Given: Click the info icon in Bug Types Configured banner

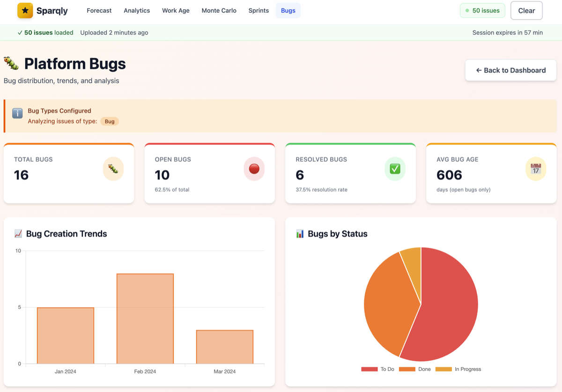Looking at the screenshot, I should click(17, 113).
